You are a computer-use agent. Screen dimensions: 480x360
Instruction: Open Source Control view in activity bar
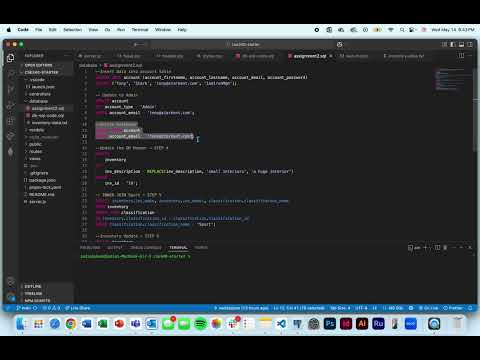pos(10,89)
